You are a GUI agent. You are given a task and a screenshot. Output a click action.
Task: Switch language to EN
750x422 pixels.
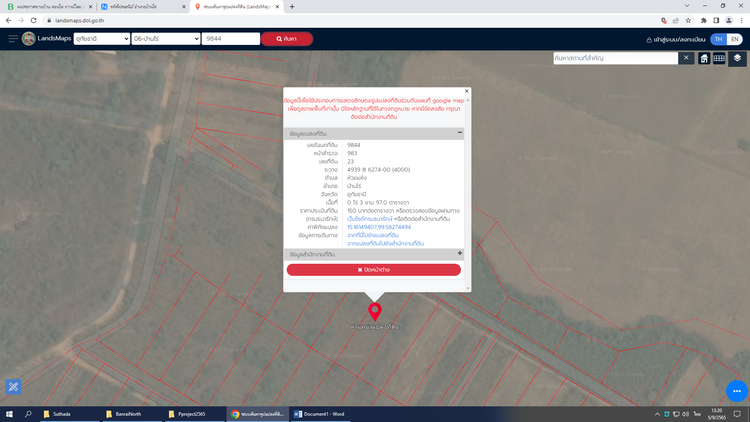[x=734, y=39]
